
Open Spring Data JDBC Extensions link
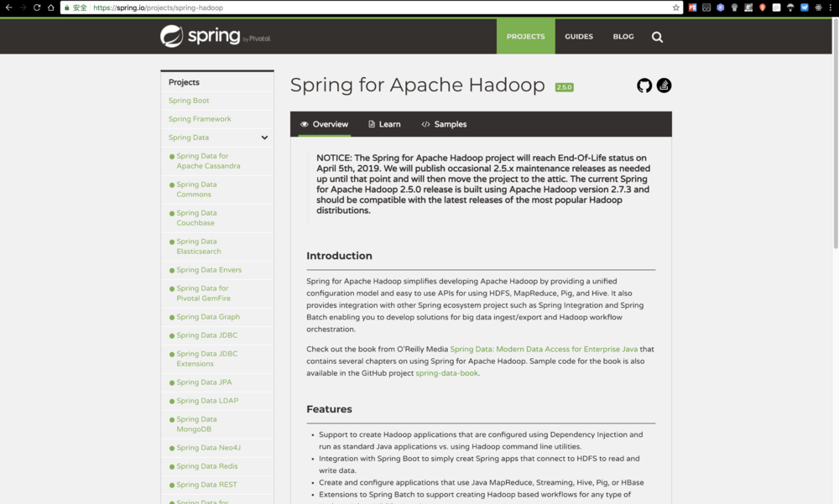207,358
